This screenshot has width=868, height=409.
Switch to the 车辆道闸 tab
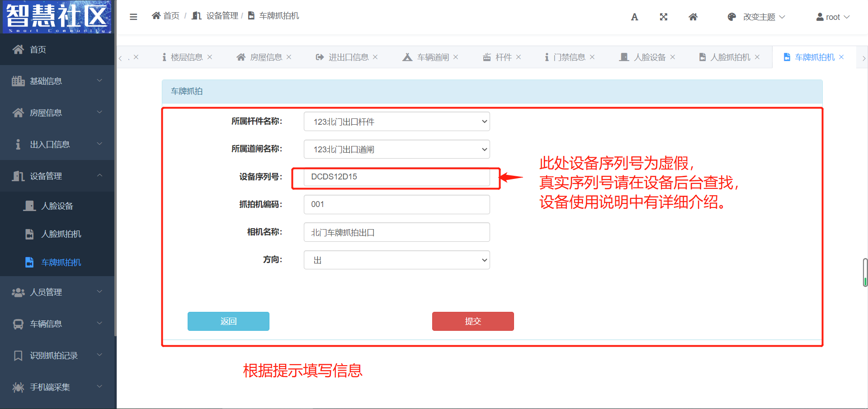[432, 57]
